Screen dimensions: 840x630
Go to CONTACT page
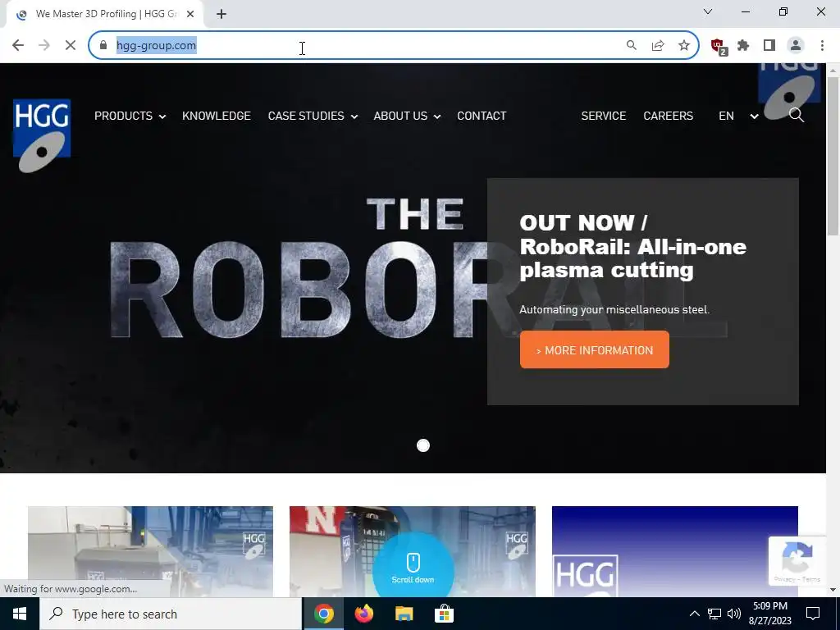tap(482, 116)
